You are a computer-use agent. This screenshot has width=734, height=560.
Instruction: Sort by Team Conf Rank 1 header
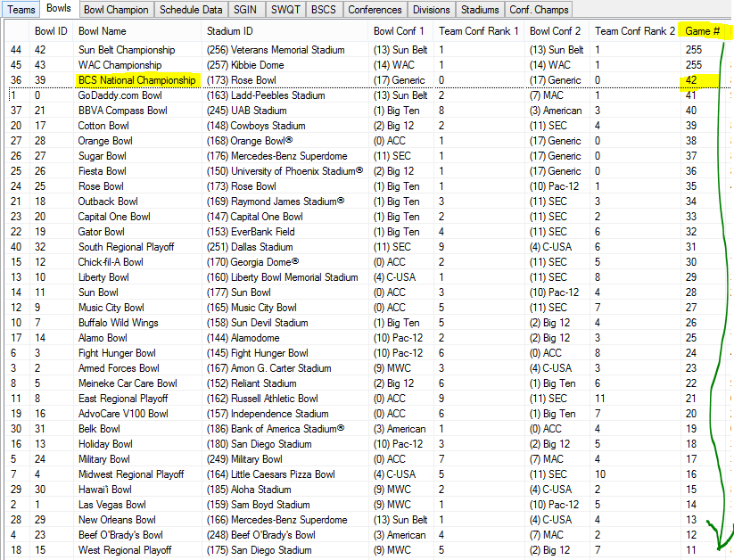point(479,31)
